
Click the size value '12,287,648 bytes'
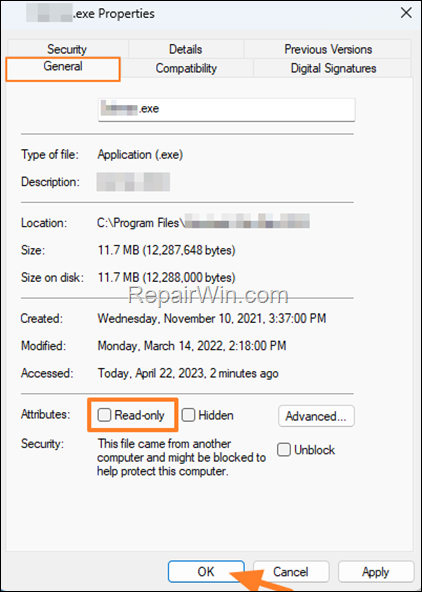point(188,250)
